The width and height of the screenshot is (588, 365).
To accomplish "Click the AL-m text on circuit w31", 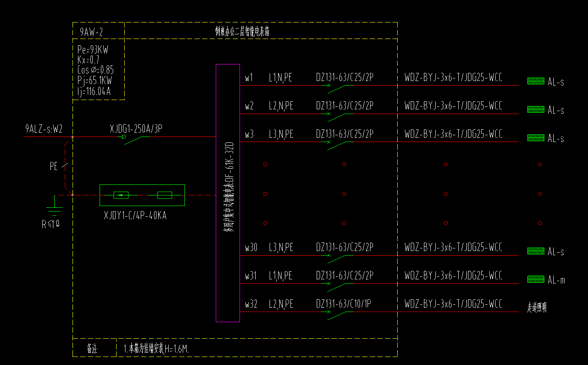I will click(556, 280).
